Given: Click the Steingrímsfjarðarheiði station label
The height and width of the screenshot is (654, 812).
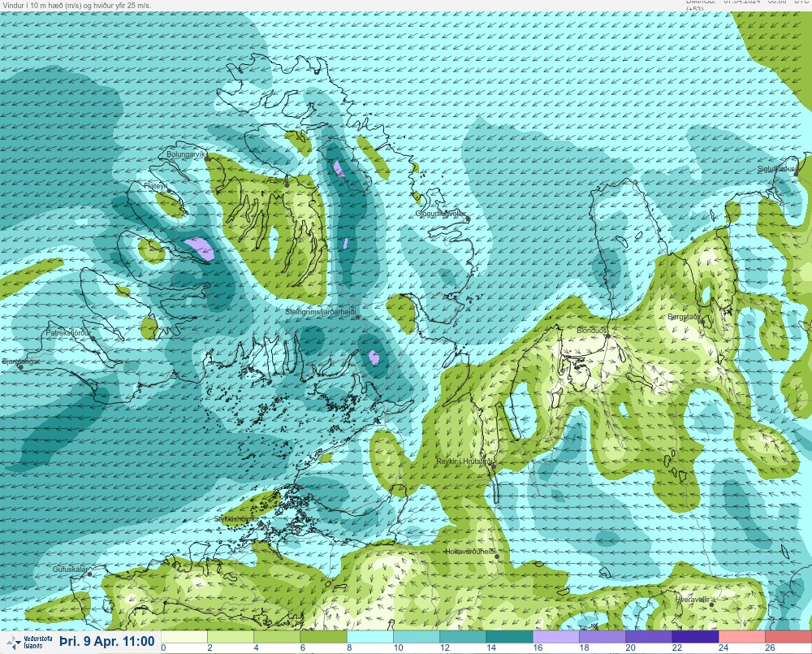Looking at the screenshot, I should 321,313.
